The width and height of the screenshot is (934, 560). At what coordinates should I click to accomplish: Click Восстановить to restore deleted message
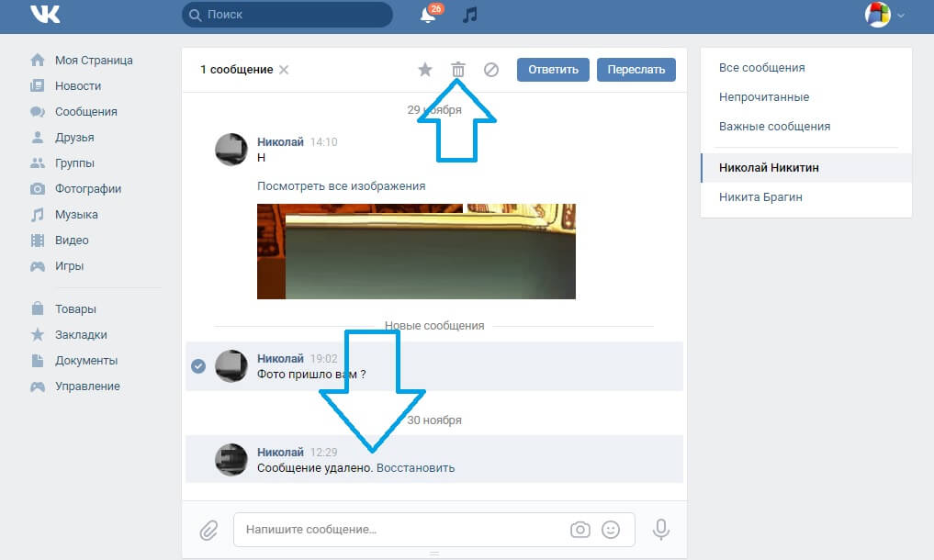(415, 467)
